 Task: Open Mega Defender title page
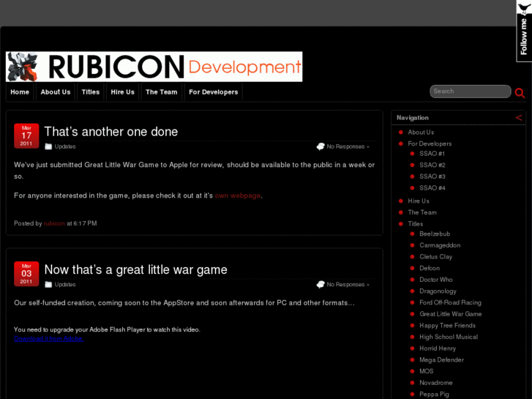[441, 360]
